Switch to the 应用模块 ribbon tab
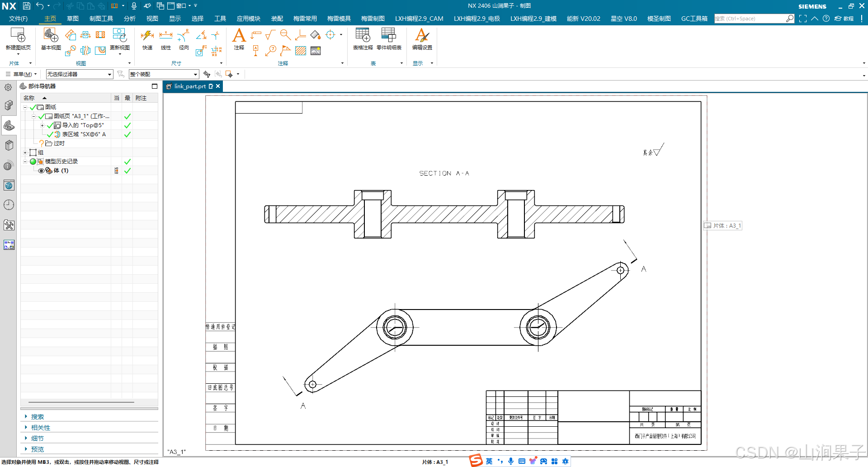 point(249,19)
